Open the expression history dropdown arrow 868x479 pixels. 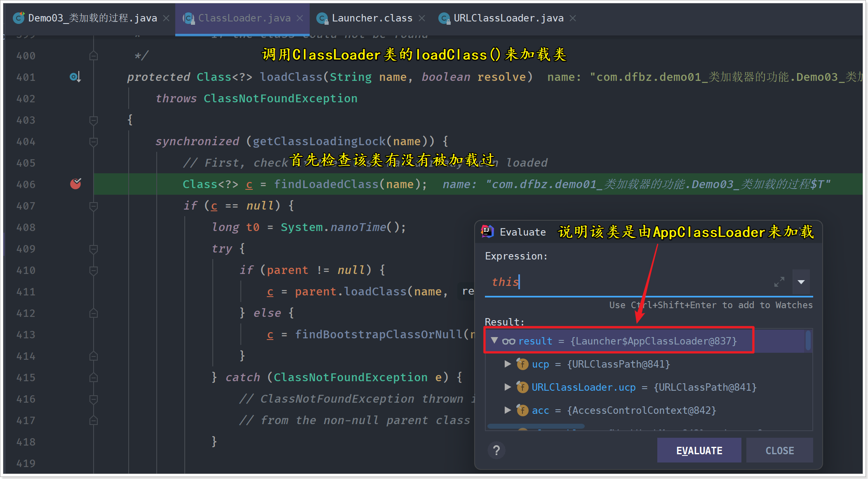pyautogui.click(x=801, y=282)
